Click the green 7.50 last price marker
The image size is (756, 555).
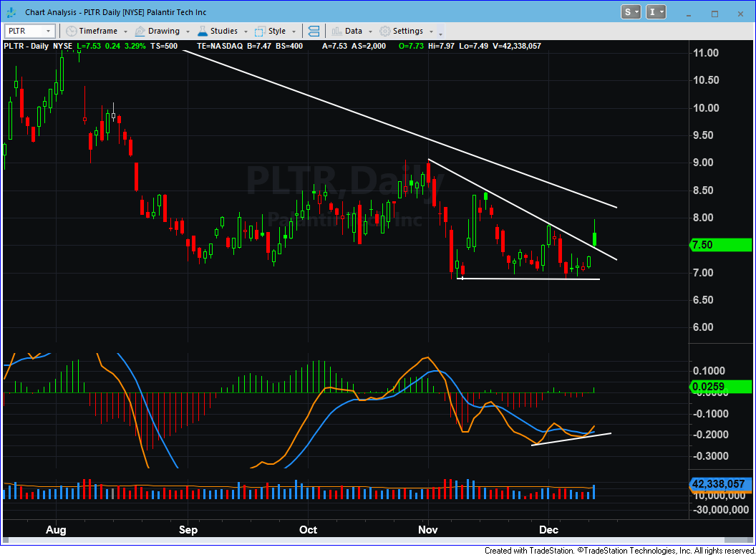pos(721,245)
